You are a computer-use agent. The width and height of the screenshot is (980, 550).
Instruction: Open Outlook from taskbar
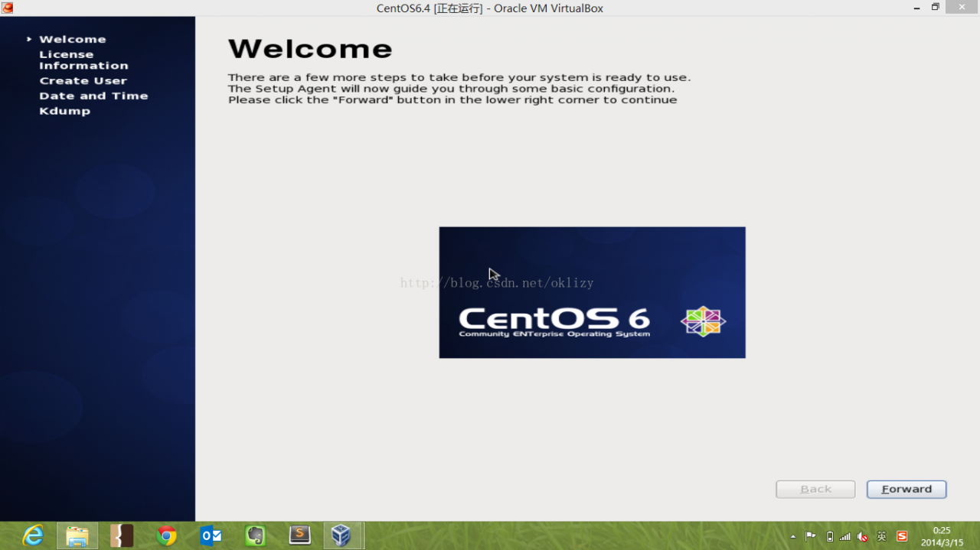[211, 535]
